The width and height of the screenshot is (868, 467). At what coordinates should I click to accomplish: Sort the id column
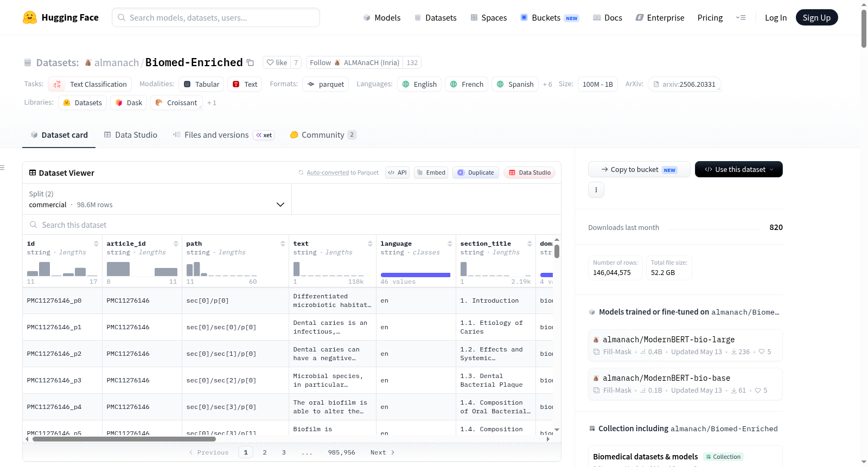[x=96, y=244]
